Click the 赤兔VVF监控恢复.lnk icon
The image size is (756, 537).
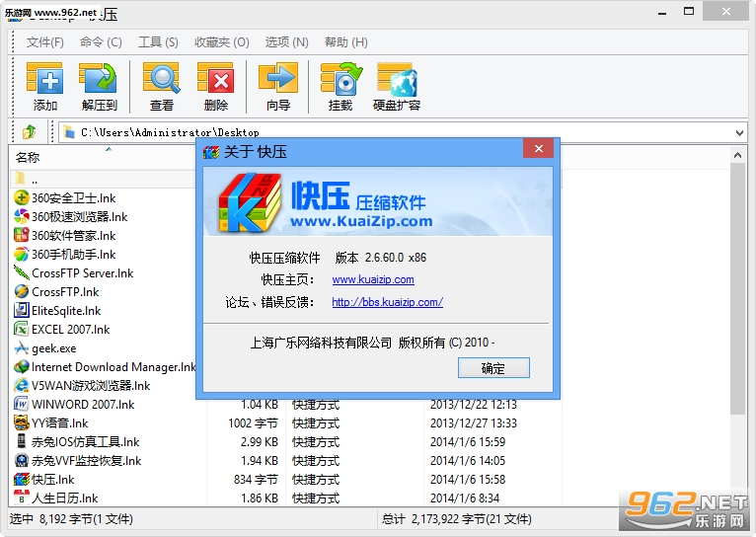[21, 460]
